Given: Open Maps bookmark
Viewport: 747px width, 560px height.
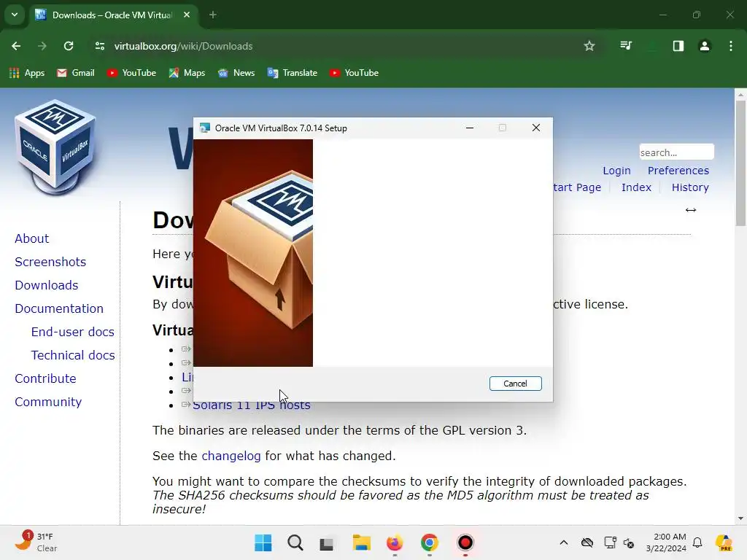Looking at the screenshot, I should (x=187, y=73).
